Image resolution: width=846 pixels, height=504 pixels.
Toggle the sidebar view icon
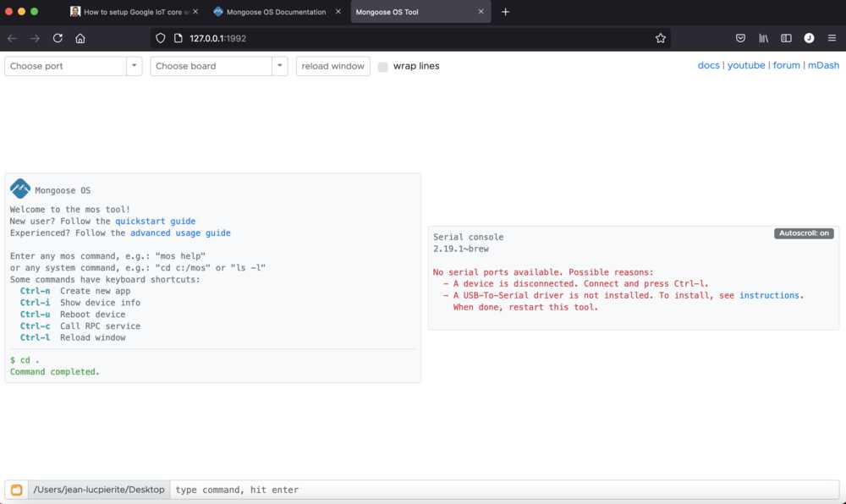[x=786, y=38]
